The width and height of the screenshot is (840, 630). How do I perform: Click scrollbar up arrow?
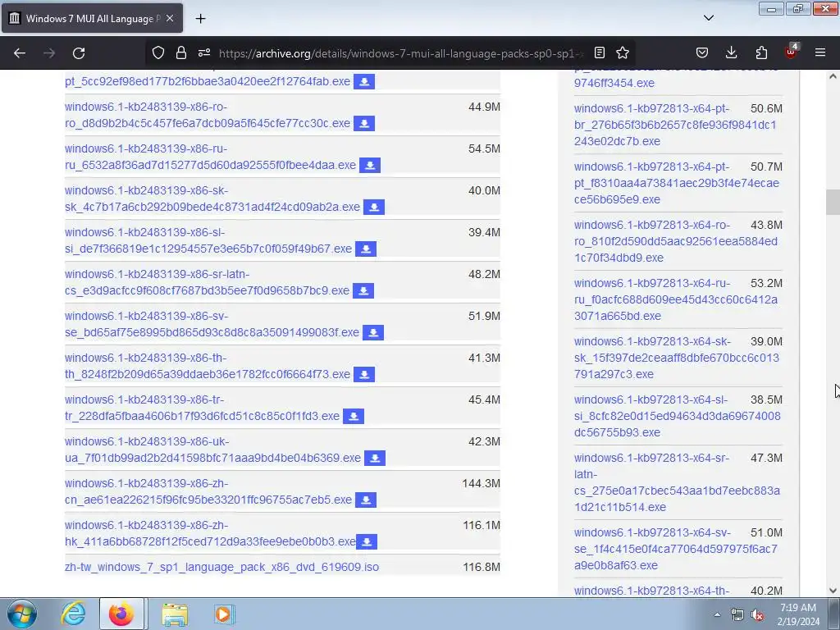click(833, 76)
